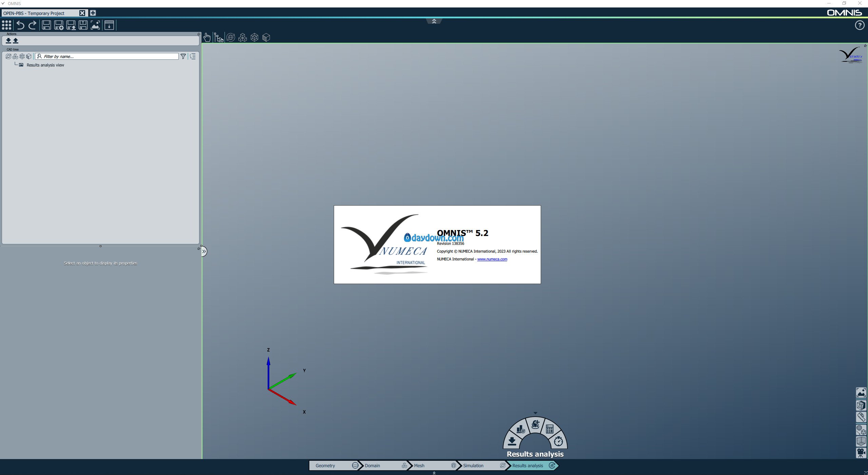Viewport: 868px width, 475px height.
Task: Click the tape measure tool in right sidebar
Action: coord(861,417)
